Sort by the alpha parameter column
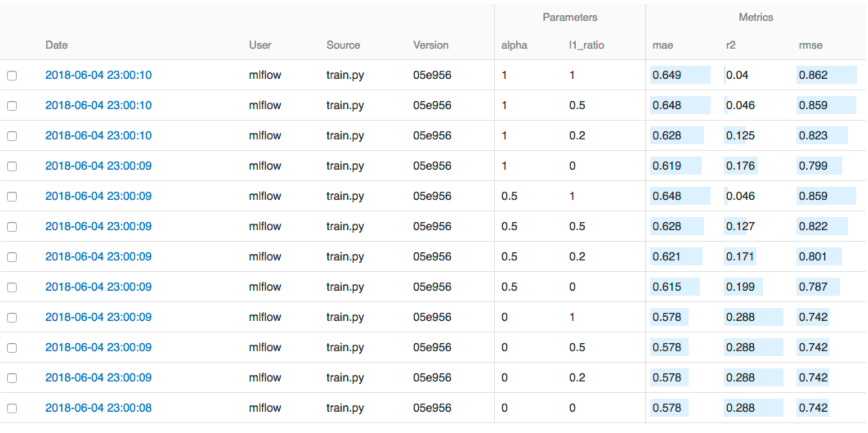This screenshot has height=433, width=868. click(514, 45)
